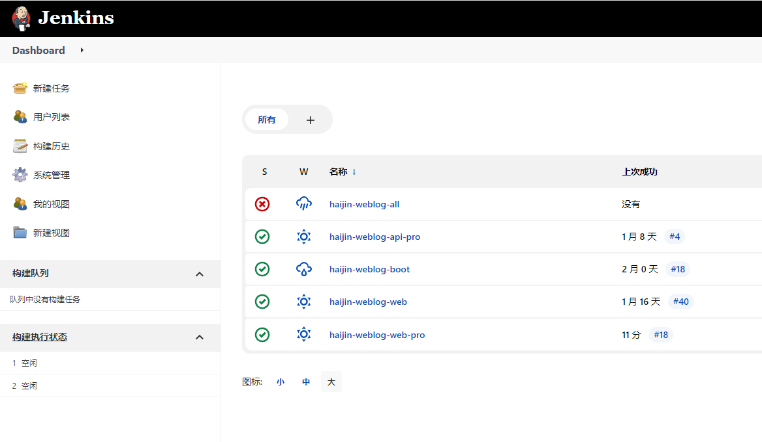Open build #18 of haijin-weblog-boot

677,269
